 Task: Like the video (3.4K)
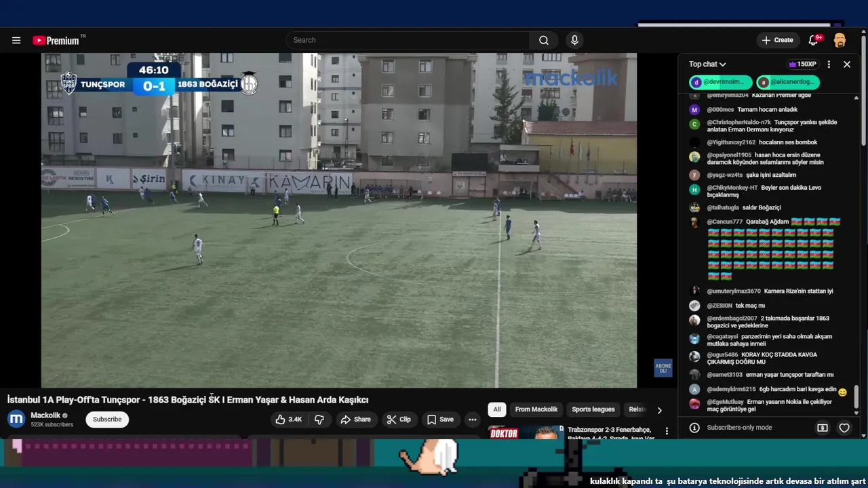tap(288, 420)
